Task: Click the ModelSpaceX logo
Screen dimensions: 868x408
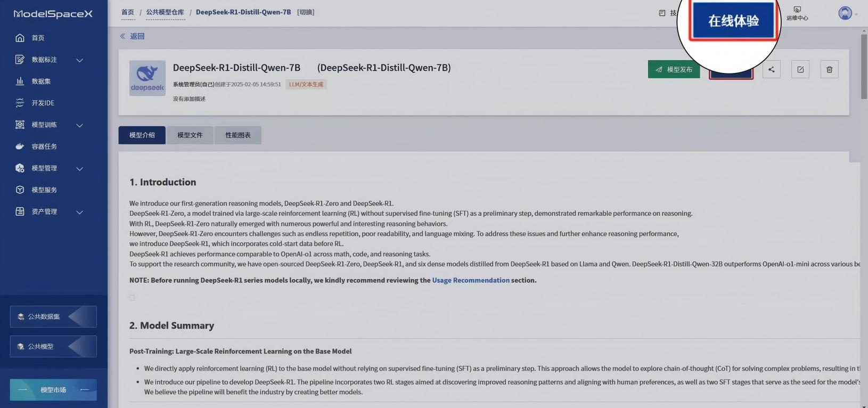Action: (x=53, y=14)
